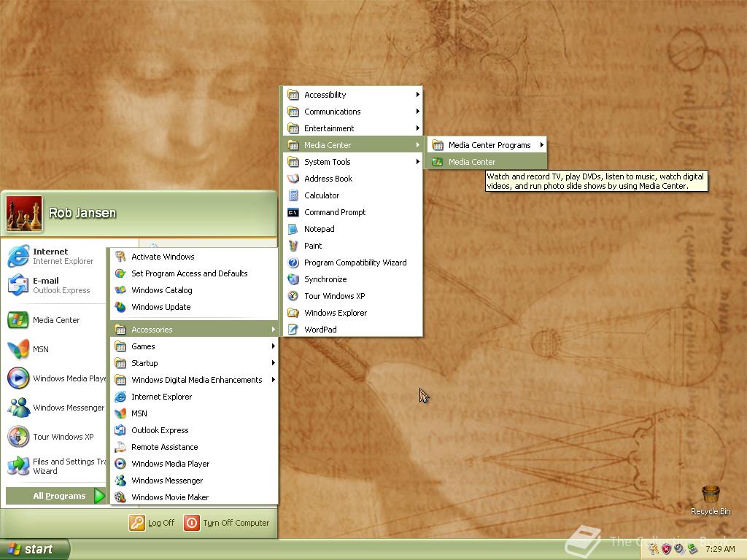Start Paint from its brush-cup icon

point(293,246)
